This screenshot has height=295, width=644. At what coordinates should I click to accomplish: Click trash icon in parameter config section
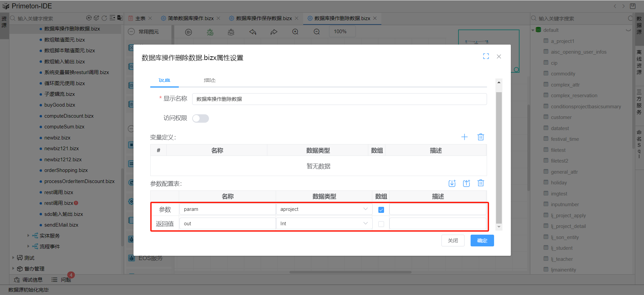[x=481, y=183]
